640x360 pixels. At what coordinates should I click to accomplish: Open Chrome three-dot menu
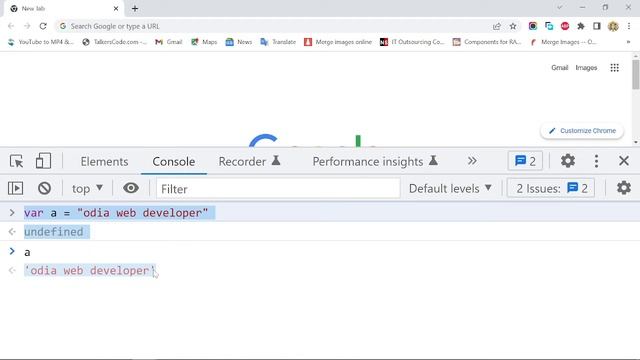tap(629, 26)
